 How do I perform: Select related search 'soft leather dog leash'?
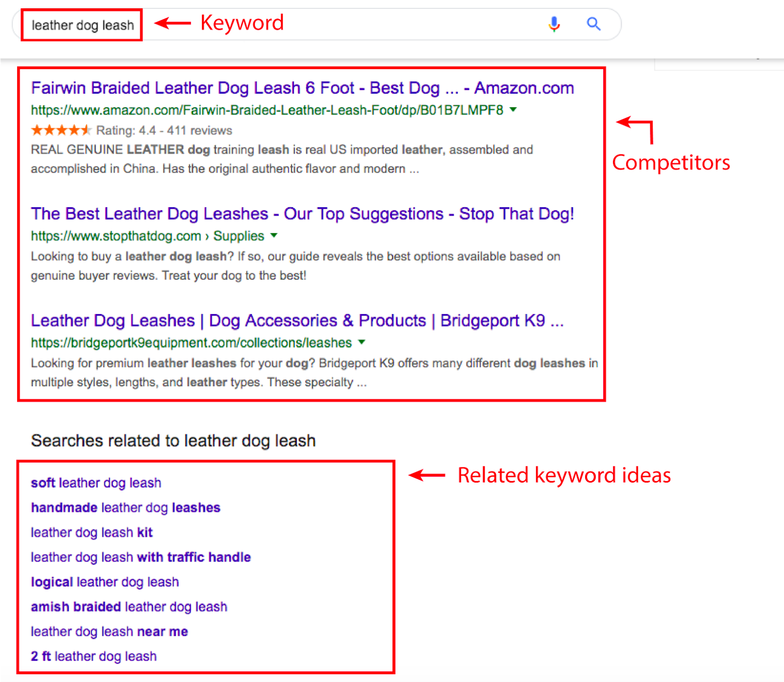click(x=96, y=483)
